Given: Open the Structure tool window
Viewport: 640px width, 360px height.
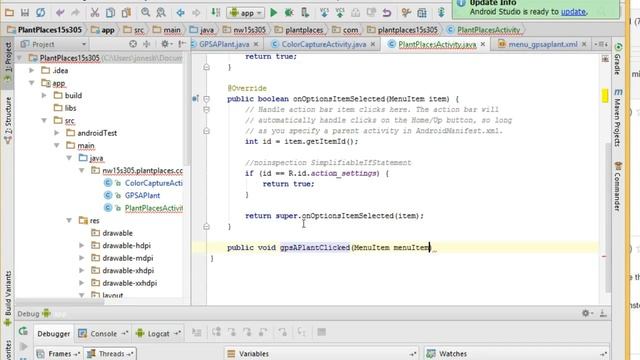Looking at the screenshot, I should 8,120.
